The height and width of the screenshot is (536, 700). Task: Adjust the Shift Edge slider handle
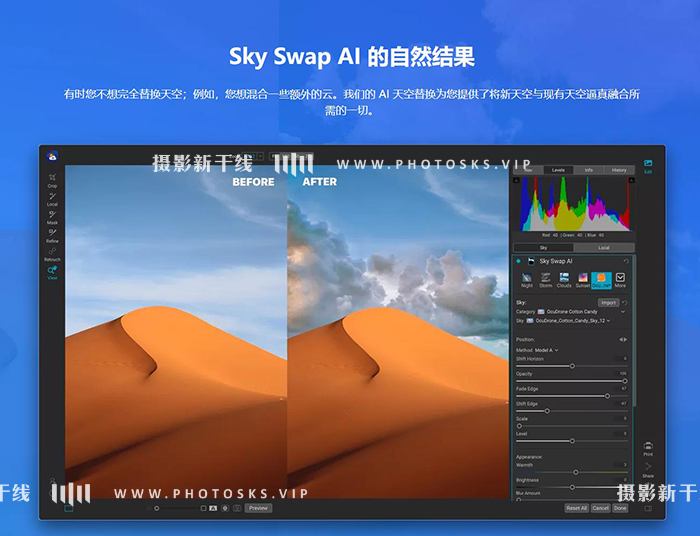tap(547, 411)
